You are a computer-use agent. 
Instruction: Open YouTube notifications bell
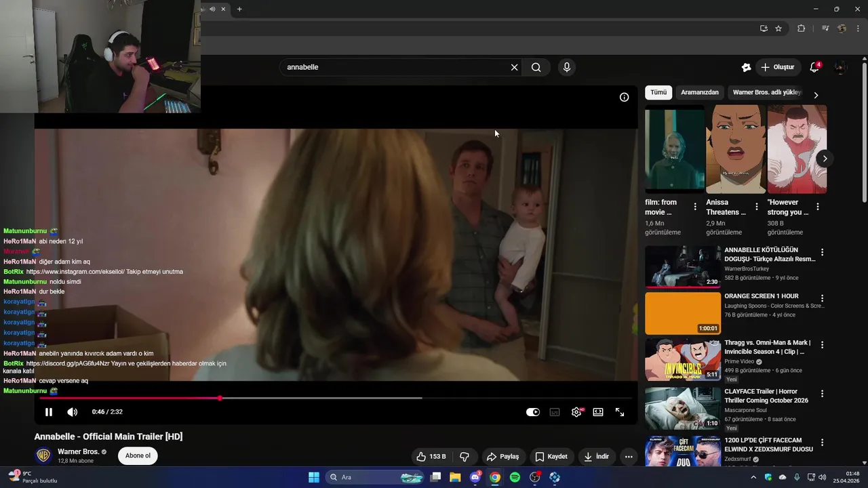point(814,67)
